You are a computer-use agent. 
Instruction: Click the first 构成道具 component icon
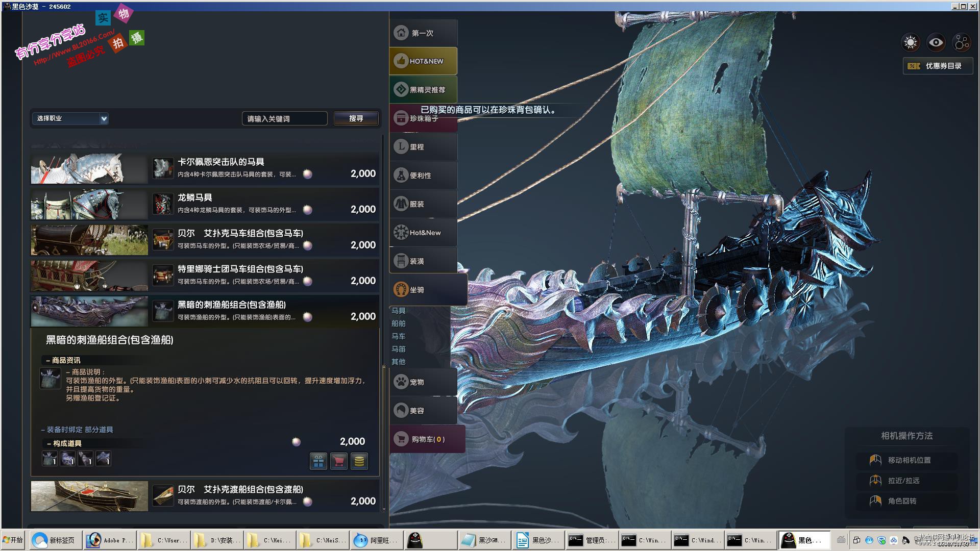[x=50, y=458]
